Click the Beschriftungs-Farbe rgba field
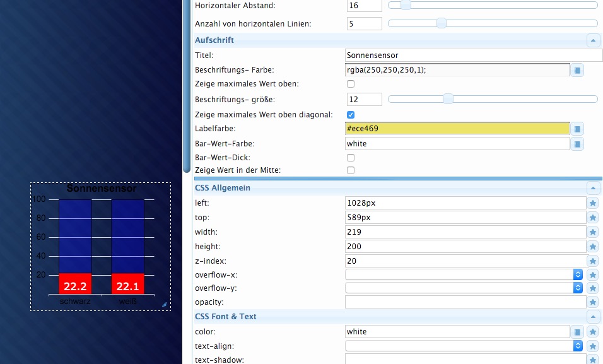Viewport: 603px width, 364px height. tap(457, 70)
